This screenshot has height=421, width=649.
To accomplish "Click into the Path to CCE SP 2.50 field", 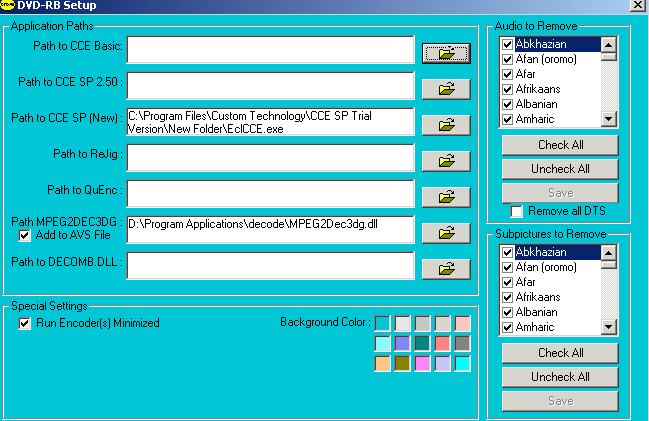I will coord(270,86).
